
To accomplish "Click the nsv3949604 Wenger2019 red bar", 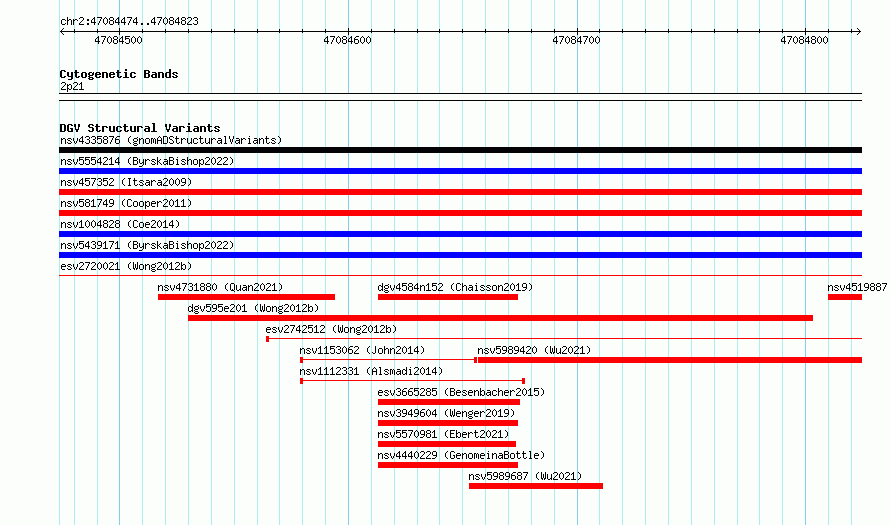I will pos(448,423).
